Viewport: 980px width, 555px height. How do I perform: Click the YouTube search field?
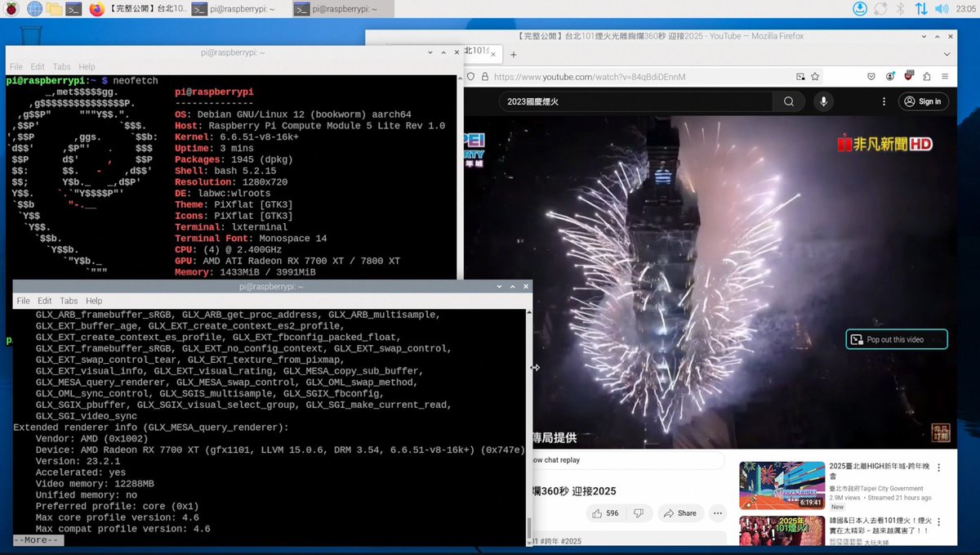point(635,101)
